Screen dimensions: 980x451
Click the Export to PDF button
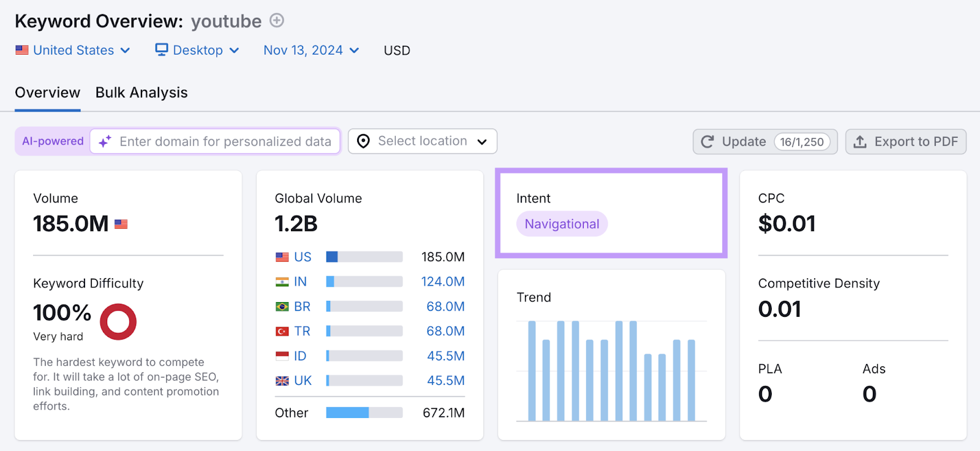point(905,142)
